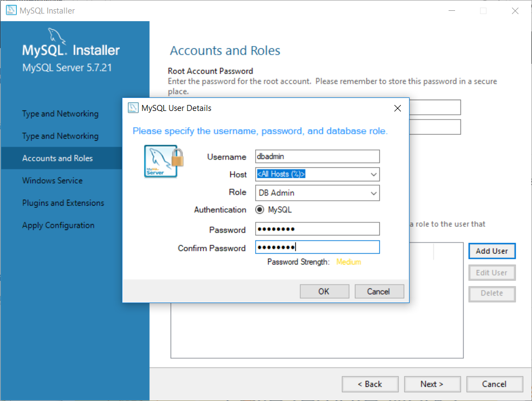Click the Root Account Password heading

(210, 71)
